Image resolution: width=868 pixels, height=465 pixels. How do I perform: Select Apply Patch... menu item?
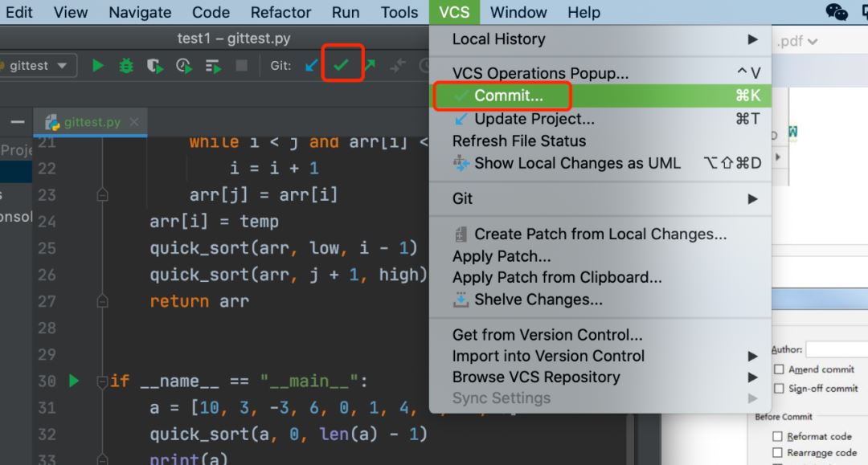point(600,256)
